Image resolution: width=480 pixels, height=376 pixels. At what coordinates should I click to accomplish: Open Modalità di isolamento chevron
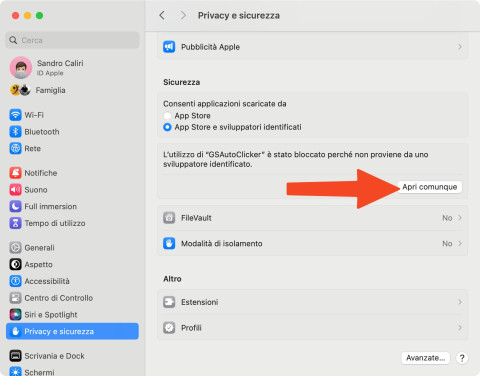tap(460, 243)
